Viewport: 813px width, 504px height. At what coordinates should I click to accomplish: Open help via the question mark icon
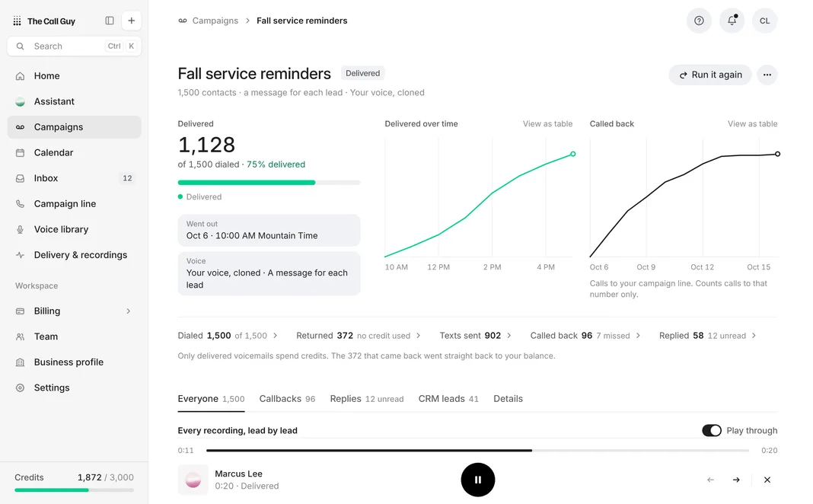[699, 21]
